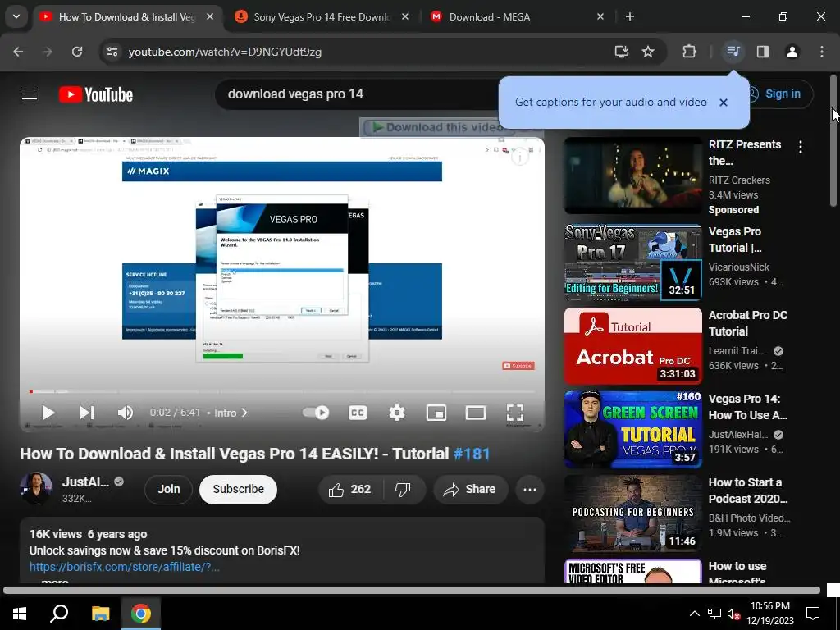
Task: Share the video
Action: 470,489
